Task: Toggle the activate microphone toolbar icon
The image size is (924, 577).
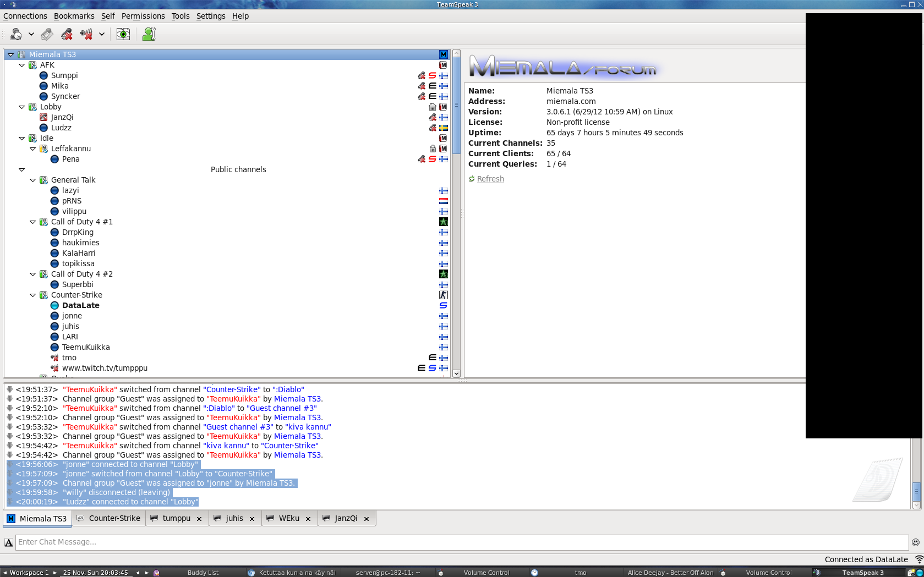Action: 47,34
